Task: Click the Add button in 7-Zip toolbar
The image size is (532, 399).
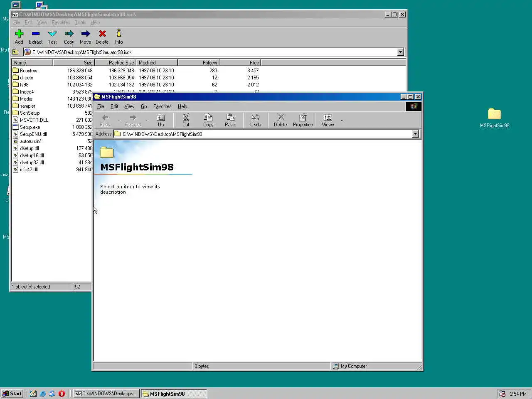Action: 19,37
